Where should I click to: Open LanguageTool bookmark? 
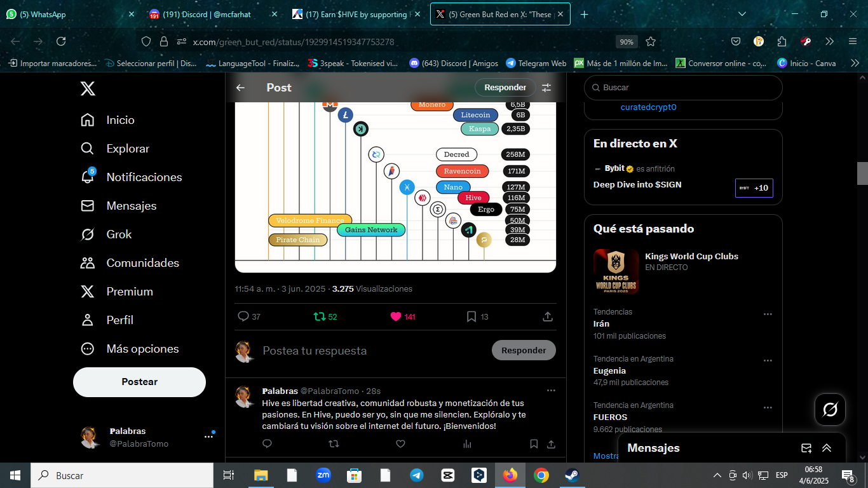coord(252,64)
